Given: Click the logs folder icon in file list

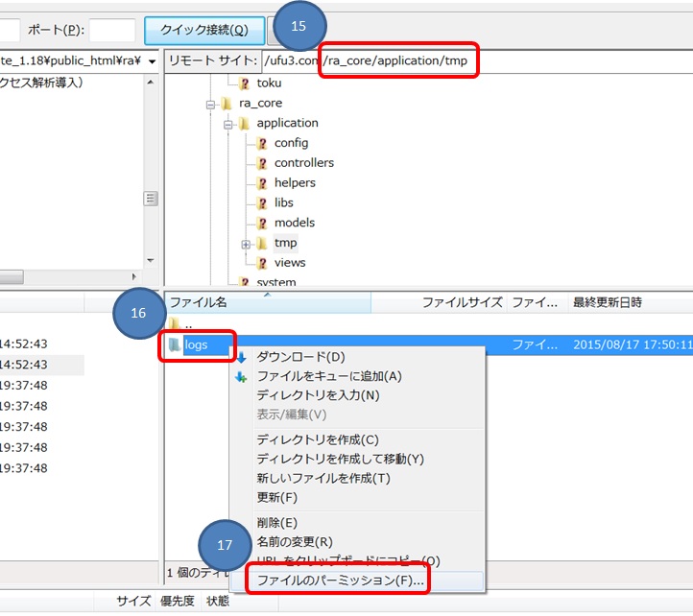Looking at the screenshot, I should click(174, 344).
